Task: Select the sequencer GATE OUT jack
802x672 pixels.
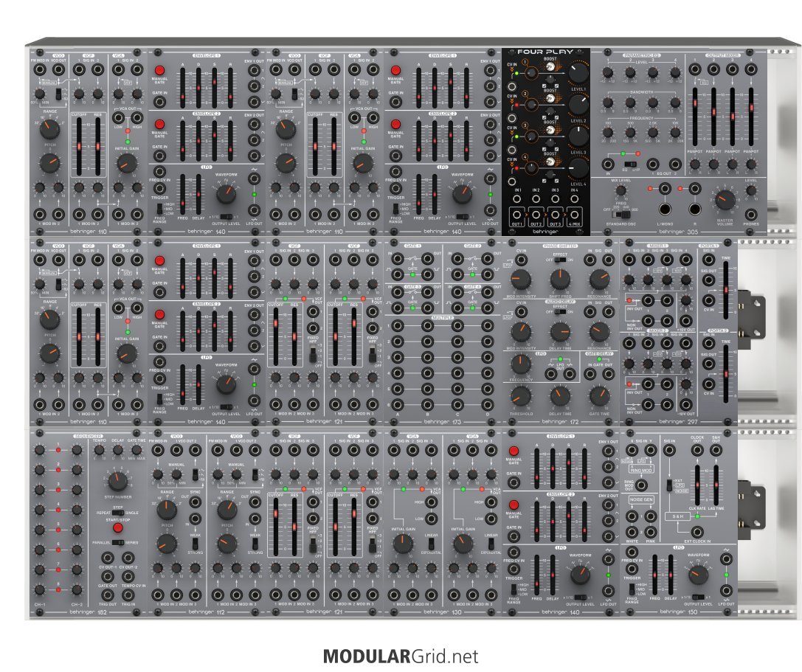Action: [108, 577]
